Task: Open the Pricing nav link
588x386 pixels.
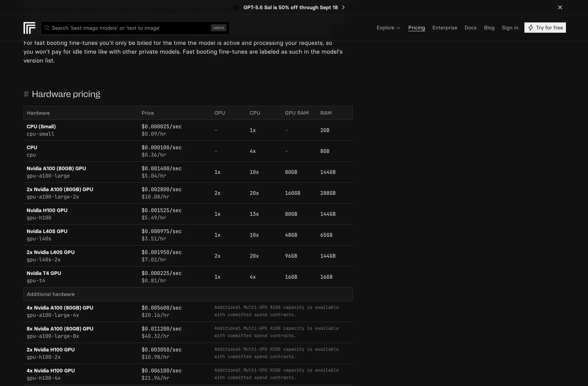Action: click(416, 28)
